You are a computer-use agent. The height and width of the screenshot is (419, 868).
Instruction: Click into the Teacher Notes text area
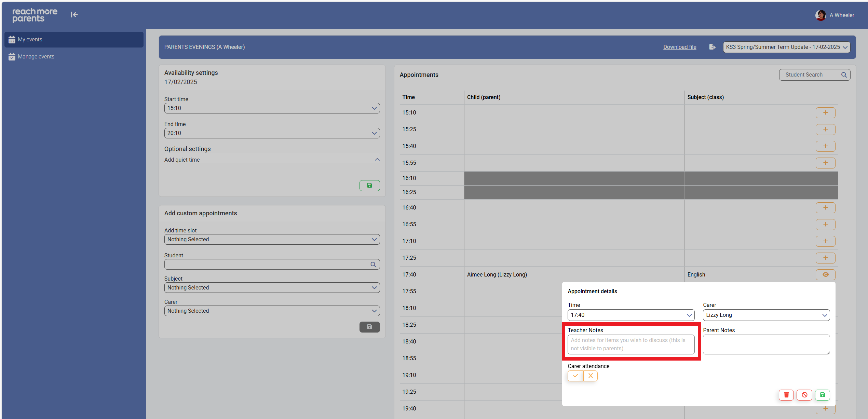631,344
